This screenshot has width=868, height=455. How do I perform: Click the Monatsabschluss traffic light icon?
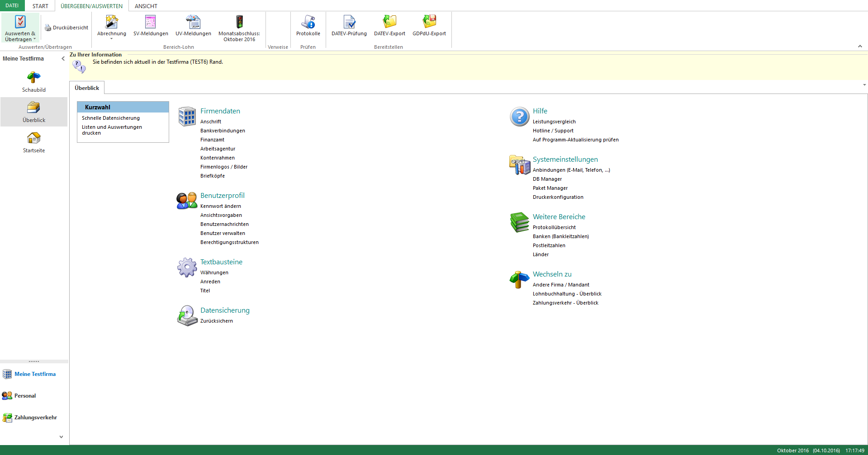[x=239, y=22]
